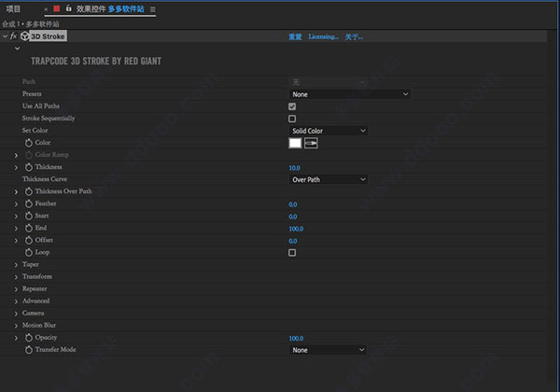Select the 3D Stroke effect name
Image resolution: width=560 pixels, height=392 pixels.
tap(48, 36)
